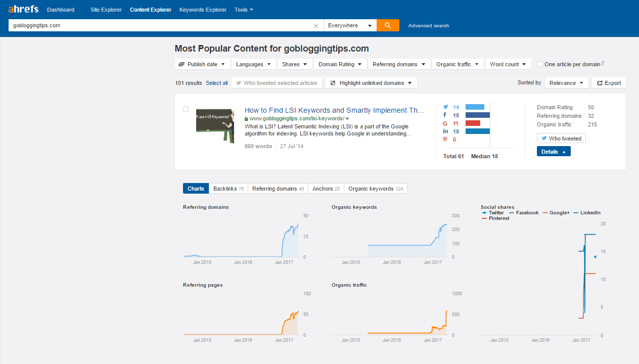Click Select all link
The height and width of the screenshot is (364, 639).
[x=217, y=83]
